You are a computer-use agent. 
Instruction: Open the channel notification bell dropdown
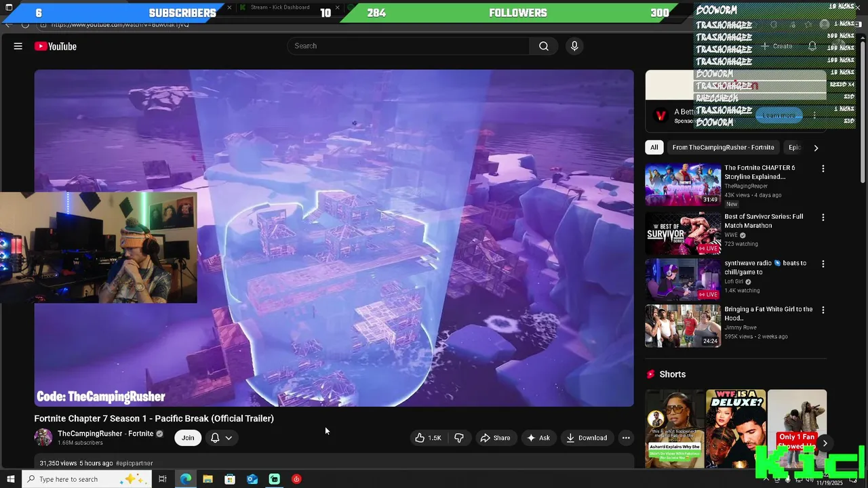tap(222, 438)
